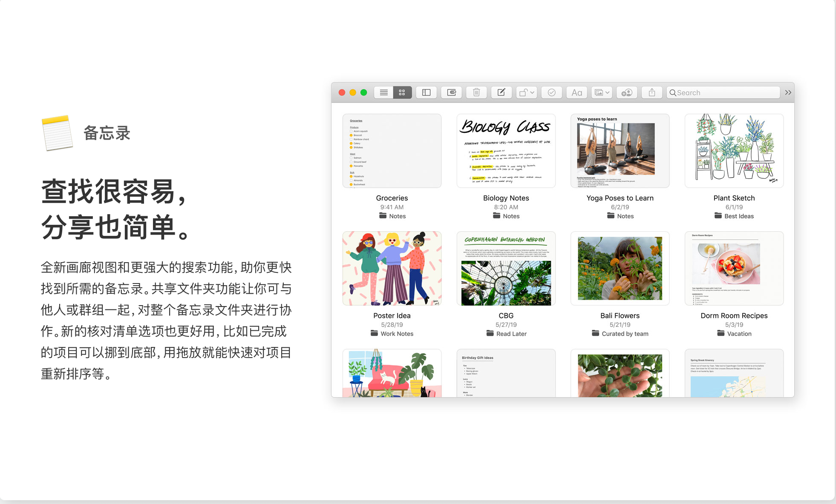This screenshot has height=504, width=836.
Task: Open the media photo dropdown
Action: [602, 92]
